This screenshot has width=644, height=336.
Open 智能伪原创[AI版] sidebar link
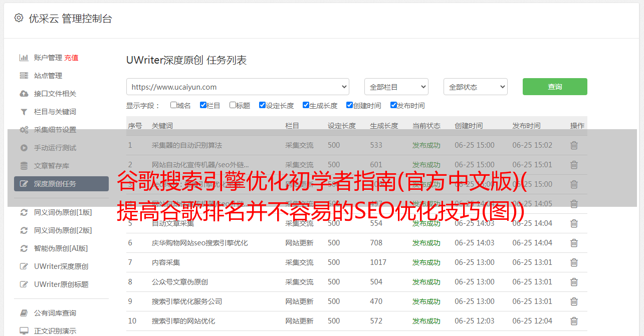[61, 248]
